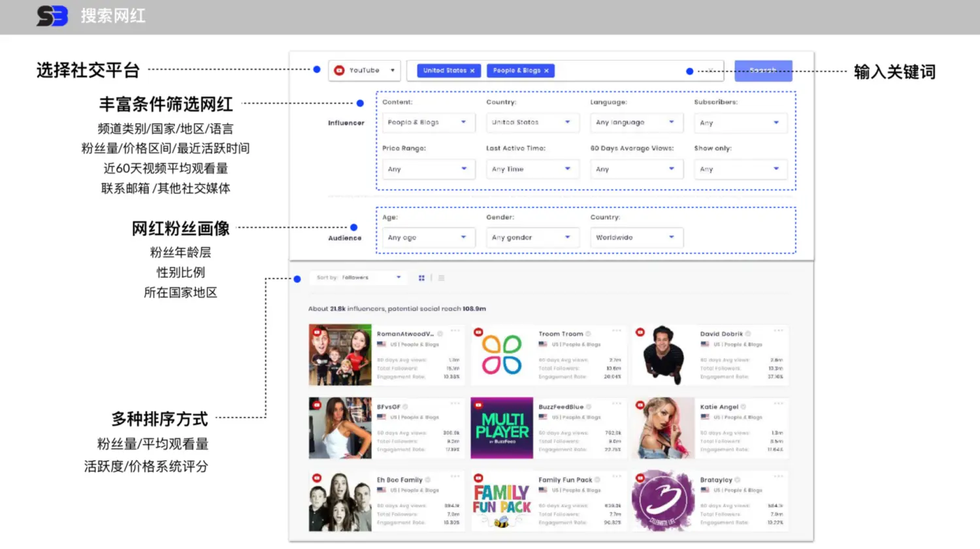Open RomanAtwoodVlogs channel thumbnail
Image resolution: width=980 pixels, height=549 pixels.
coord(340,355)
